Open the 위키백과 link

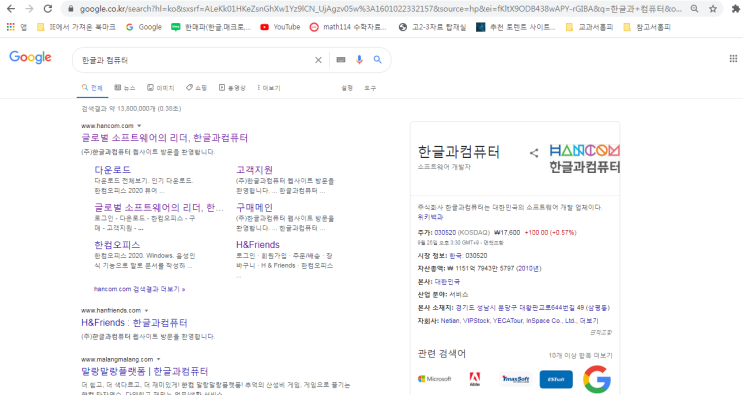click(430, 217)
